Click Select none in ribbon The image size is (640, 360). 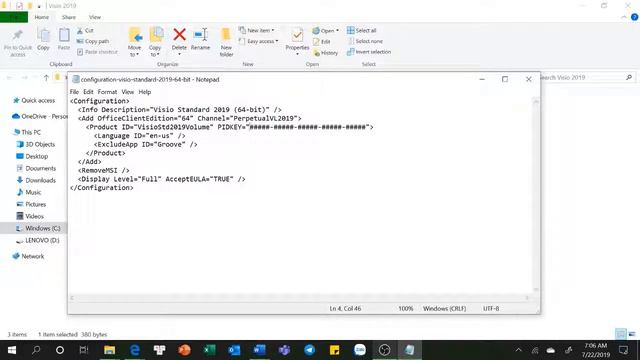pos(365,41)
